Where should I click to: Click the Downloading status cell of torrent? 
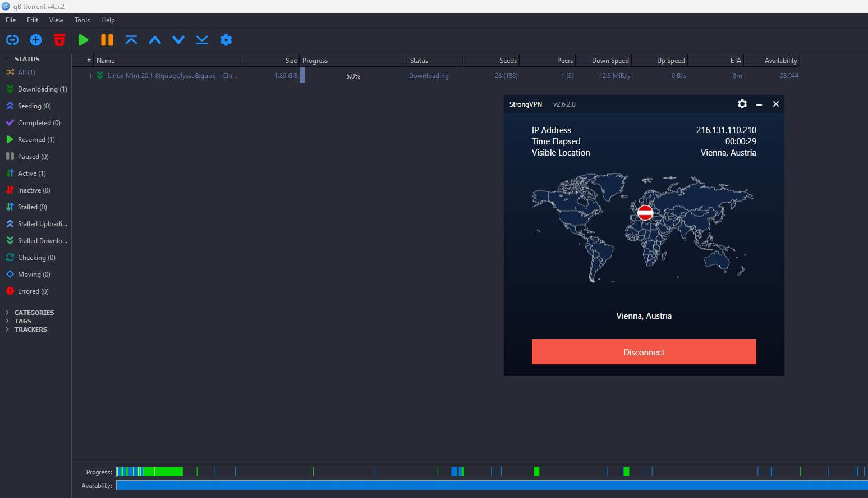[x=429, y=76]
